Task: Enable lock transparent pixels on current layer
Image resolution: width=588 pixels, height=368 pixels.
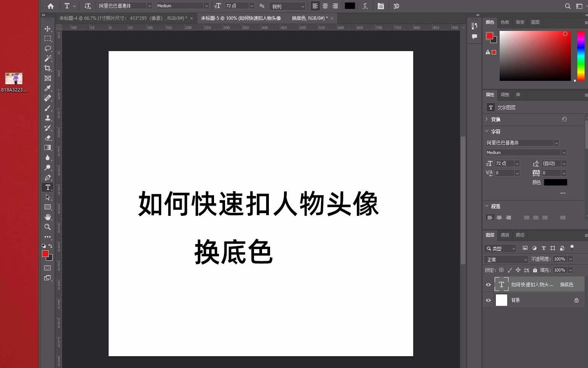Action: tap(501, 270)
